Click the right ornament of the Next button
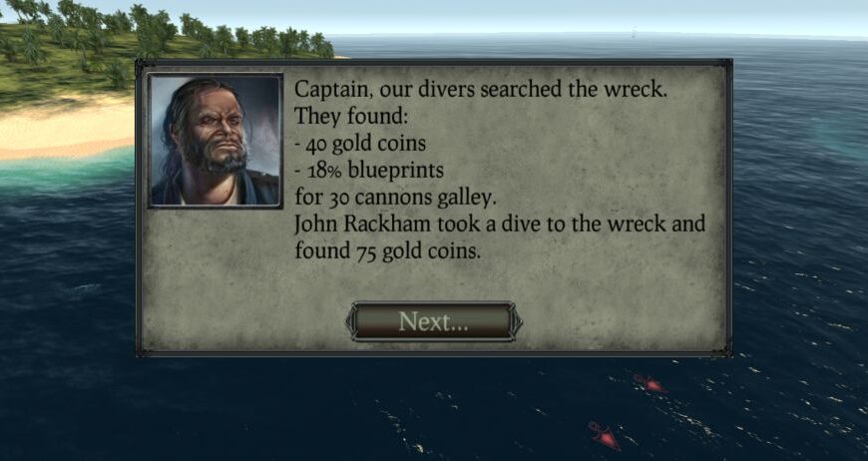 pos(516,322)
